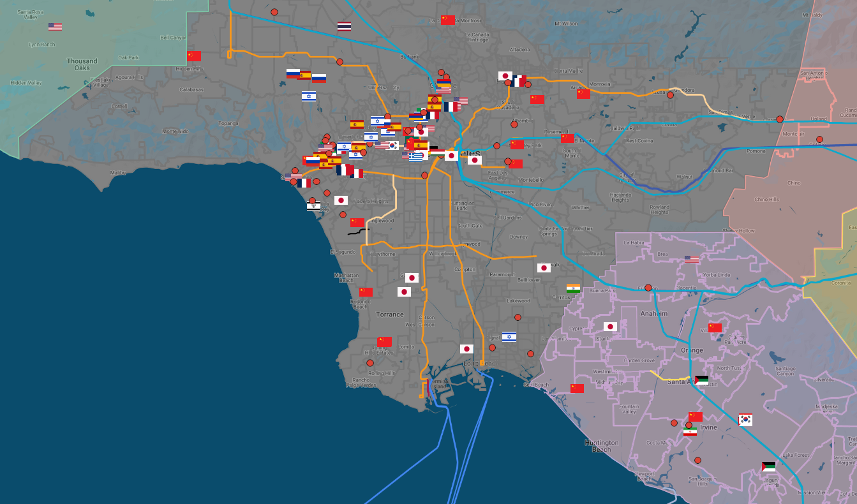Select red dot marker near Rolling Hills
Image resolution: width=857 pixels, height=504 pixels.
pos(370,363)
